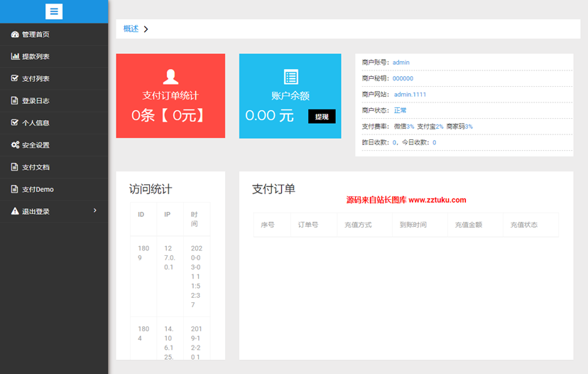Click the warning triangle icon beside 退出登录

(15, 211)
